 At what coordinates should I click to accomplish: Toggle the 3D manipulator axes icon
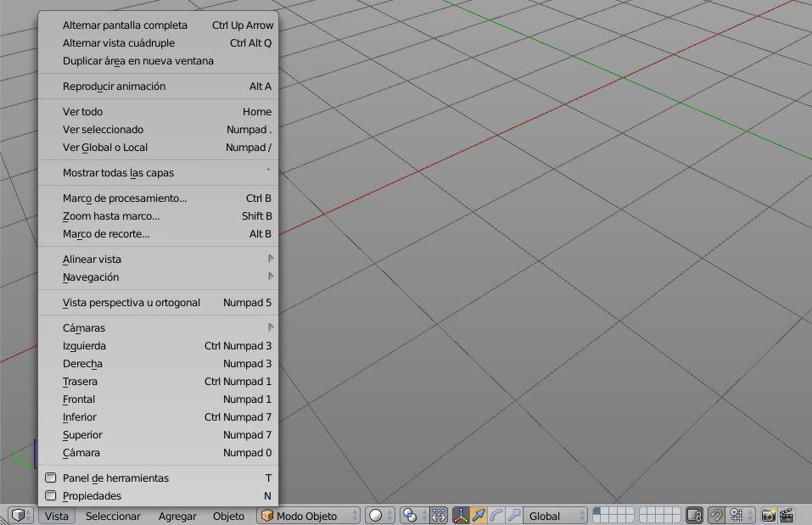[461, 516]
